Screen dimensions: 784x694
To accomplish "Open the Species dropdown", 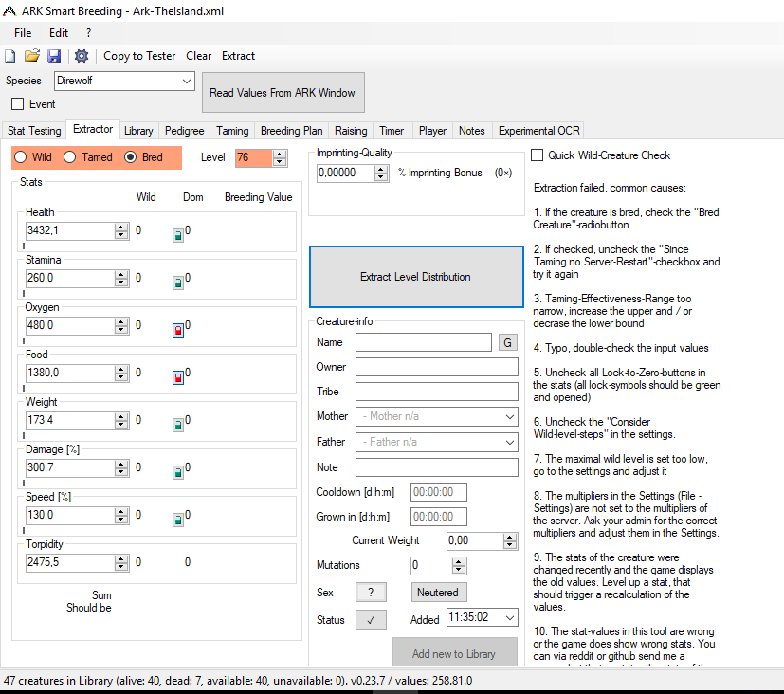I will [187, 81].
